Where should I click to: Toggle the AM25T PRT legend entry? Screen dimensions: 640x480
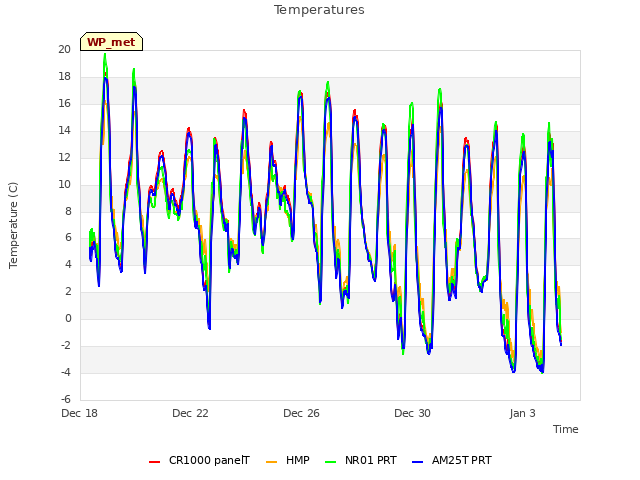click(x=452, y=460)
